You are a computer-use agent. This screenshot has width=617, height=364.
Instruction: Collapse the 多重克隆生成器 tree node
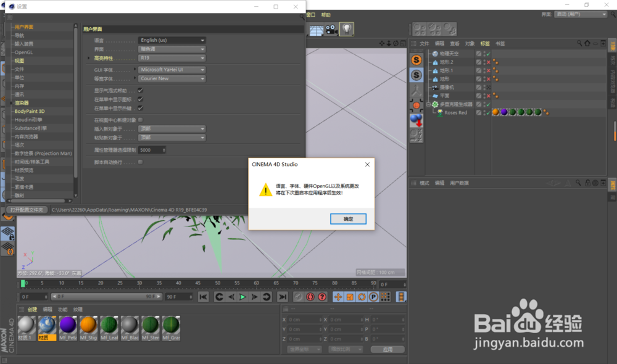(x=429, y=104)
